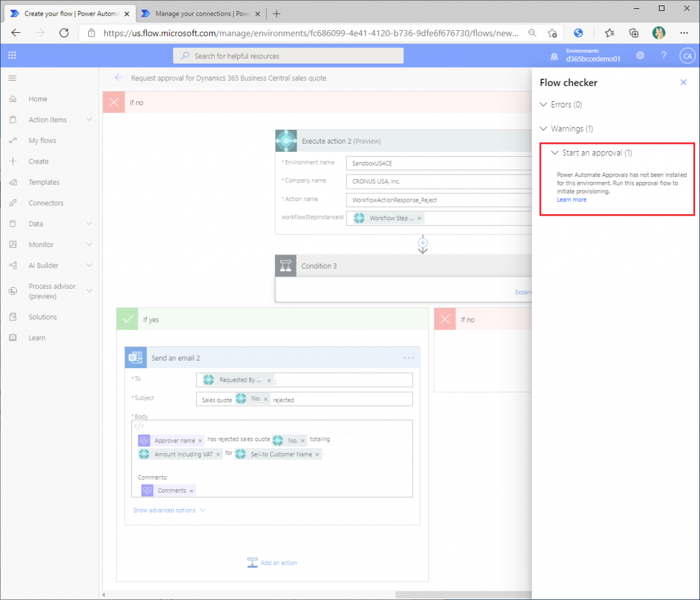
Task: Expand the AI Builder menu
Action: [90, 265]
